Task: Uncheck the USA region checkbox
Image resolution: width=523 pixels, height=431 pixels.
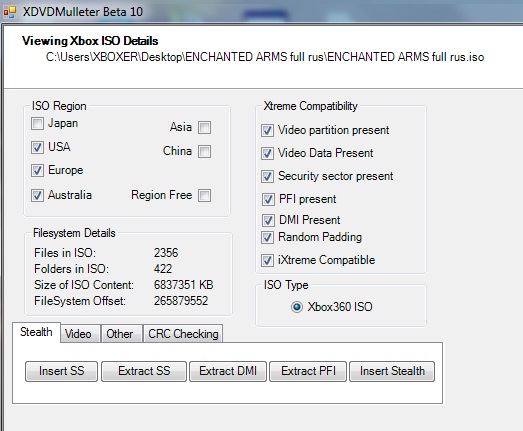Action: pyautogui.click(x=37, y=147)
